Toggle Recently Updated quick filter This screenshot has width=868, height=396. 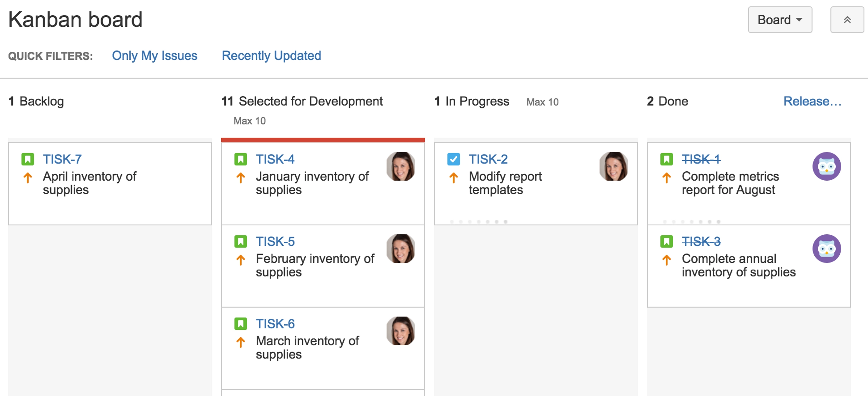pyautogui.click(x=271, y=56)
